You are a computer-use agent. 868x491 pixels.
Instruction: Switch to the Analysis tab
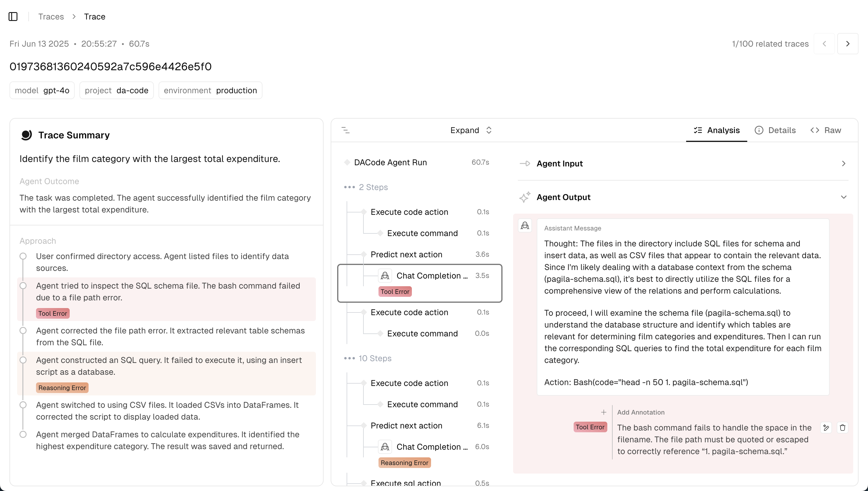click(x=717, y=130)
